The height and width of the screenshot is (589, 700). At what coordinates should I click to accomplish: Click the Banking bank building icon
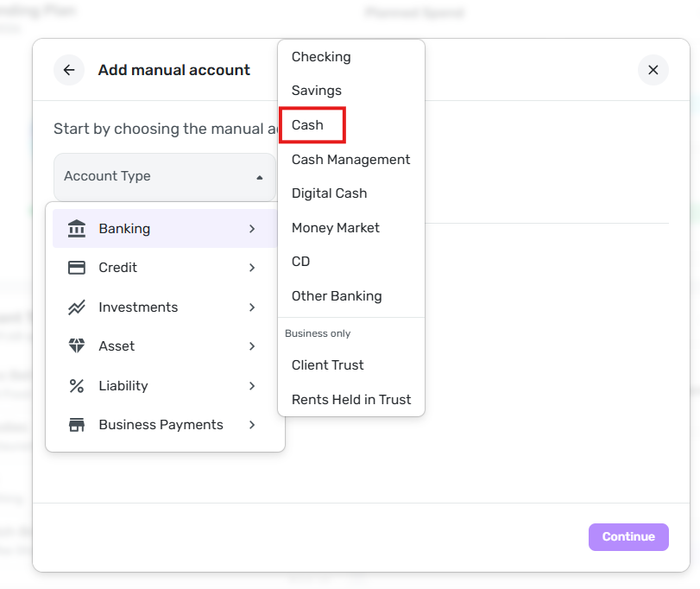coord(77,229)
